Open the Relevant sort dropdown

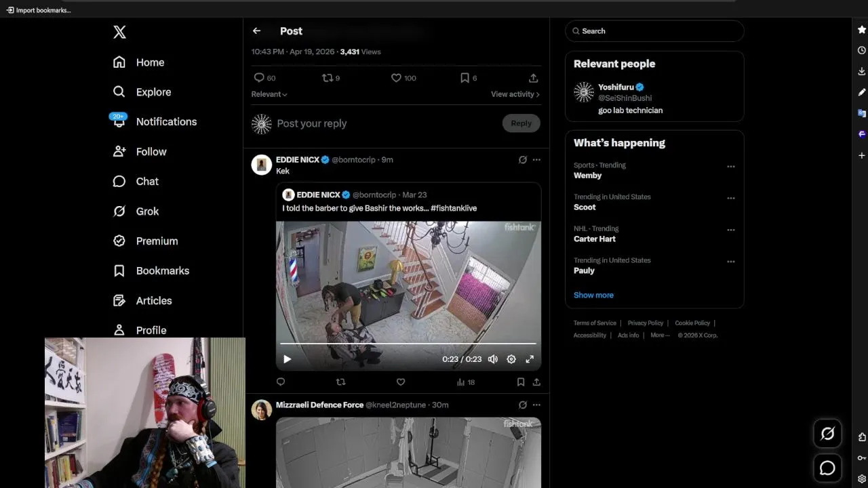(x=269, y=94)
